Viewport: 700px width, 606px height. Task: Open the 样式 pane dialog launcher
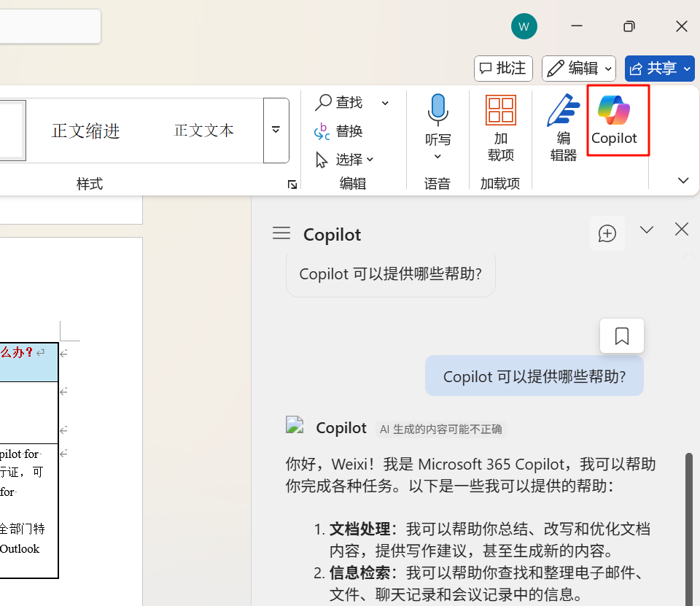[292, 184]
